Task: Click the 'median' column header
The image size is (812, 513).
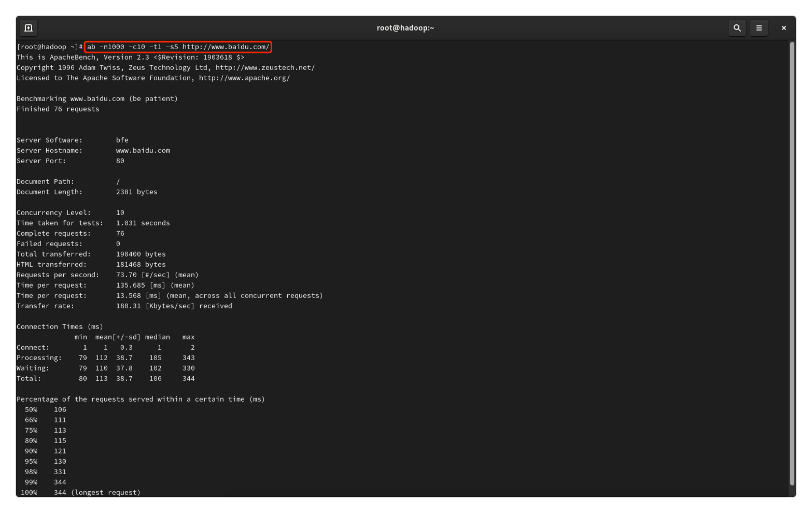Action: (x=158, y=337)
